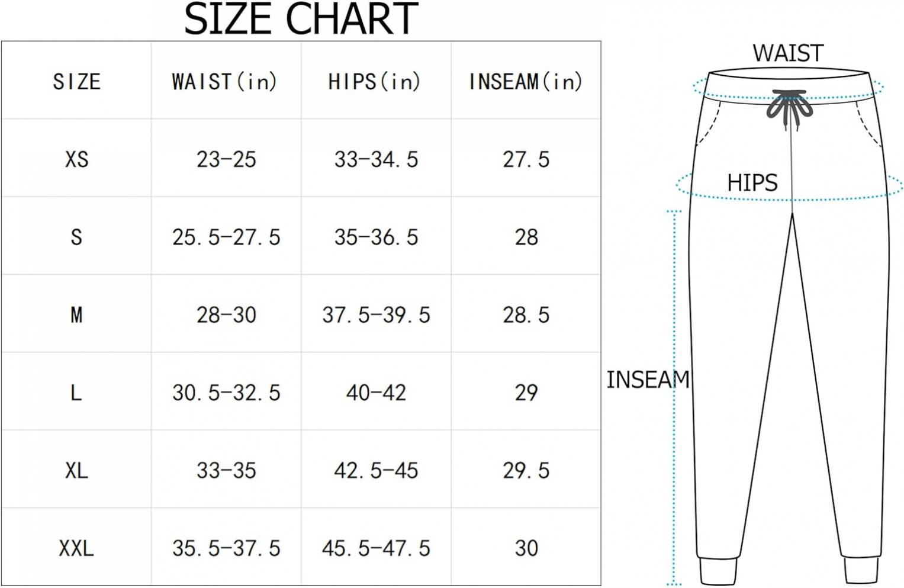The image size is (904, 588).
Task: Click the 29.5 inseam value
Action: [x=526, y=471]
